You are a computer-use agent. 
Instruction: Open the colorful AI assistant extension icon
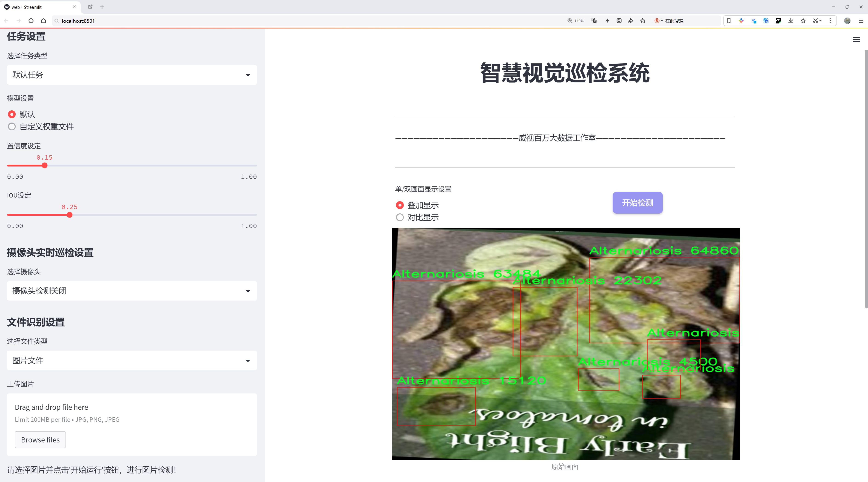(x=741, y=21)
